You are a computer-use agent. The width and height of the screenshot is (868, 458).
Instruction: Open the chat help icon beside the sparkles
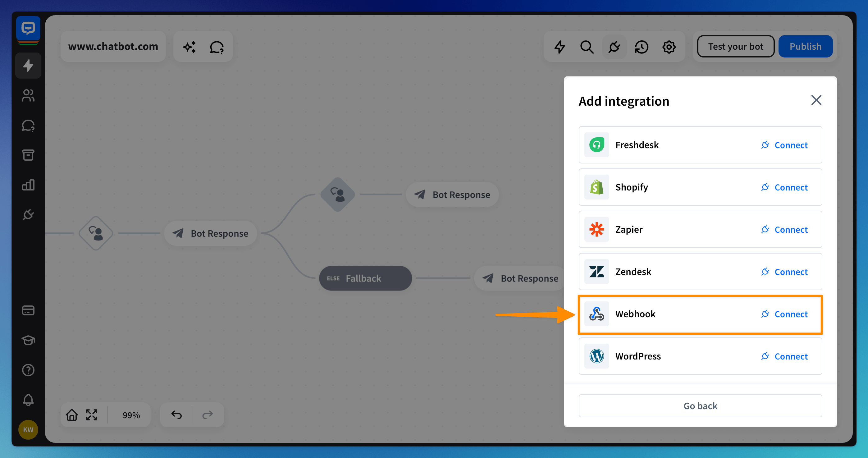tap(217, 48)
